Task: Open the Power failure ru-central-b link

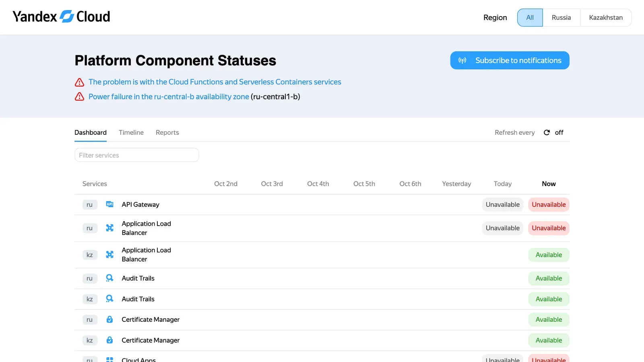Action: pos(169,97)
